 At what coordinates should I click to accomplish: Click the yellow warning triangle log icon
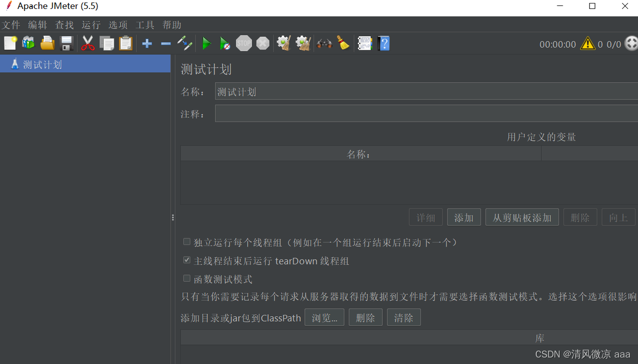(x=588, y=44)
